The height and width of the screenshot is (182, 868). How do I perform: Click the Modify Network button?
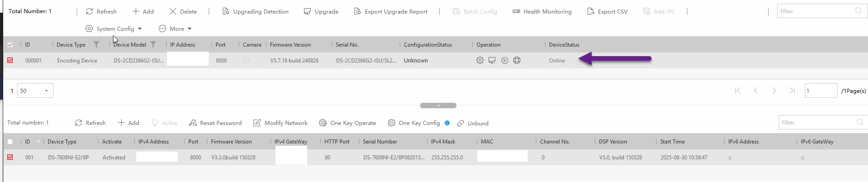(280, 123)
